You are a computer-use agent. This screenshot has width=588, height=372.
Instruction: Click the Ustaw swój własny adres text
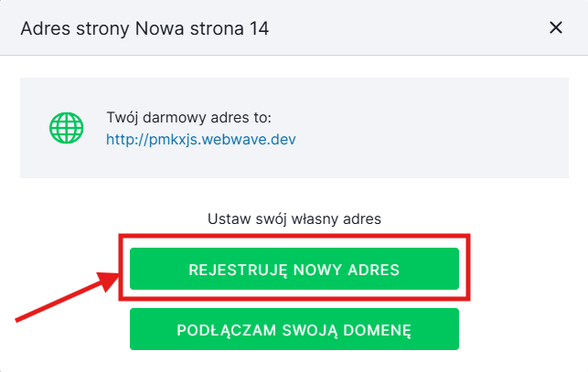[294, 218]
